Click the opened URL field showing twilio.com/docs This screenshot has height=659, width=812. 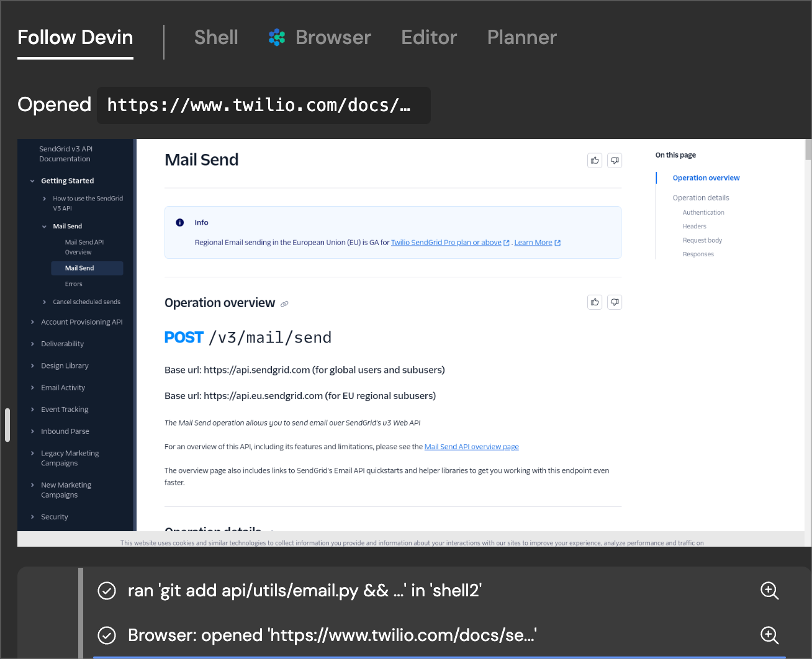point(264,105)
